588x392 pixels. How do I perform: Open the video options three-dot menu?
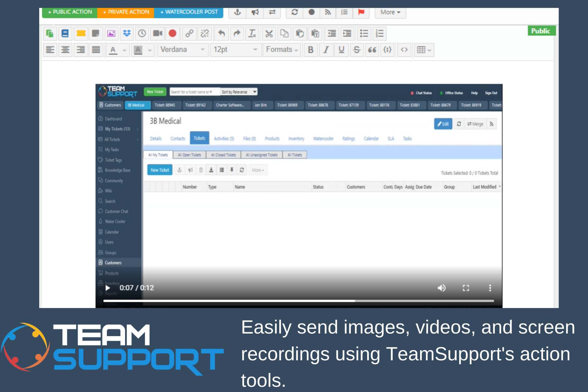pos(490,288)
